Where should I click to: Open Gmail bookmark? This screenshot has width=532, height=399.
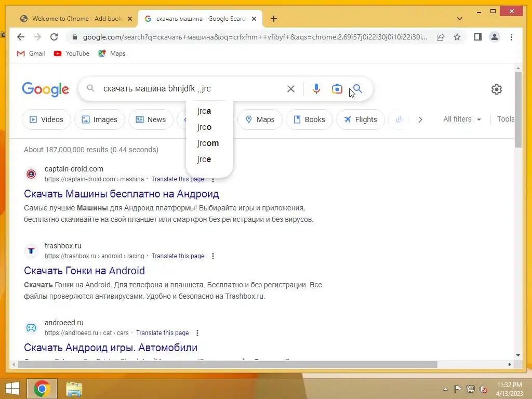point(31,54)
